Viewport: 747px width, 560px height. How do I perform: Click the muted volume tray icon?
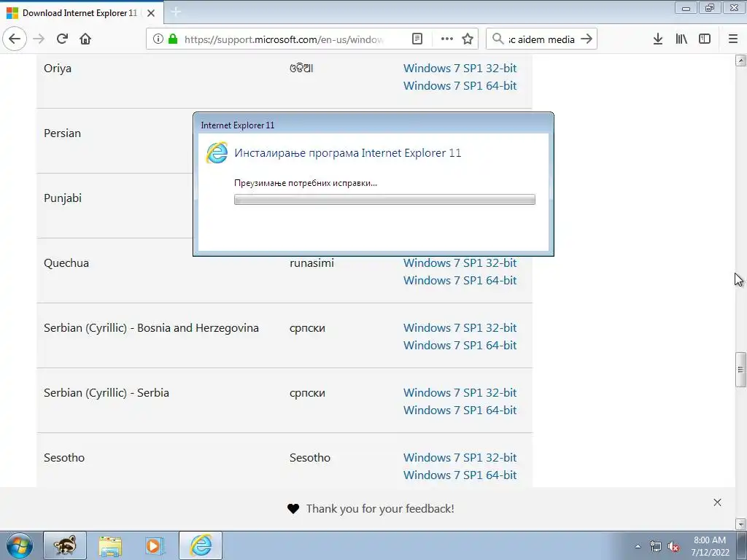click(673, 546)
